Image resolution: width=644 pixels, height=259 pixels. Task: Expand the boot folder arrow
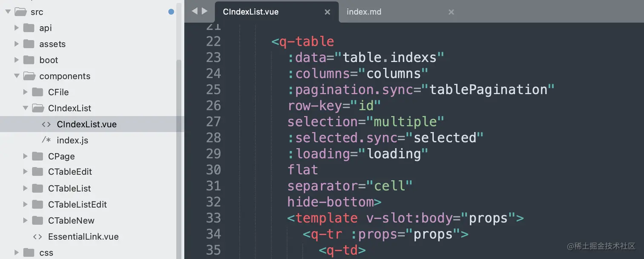(17, 60)
